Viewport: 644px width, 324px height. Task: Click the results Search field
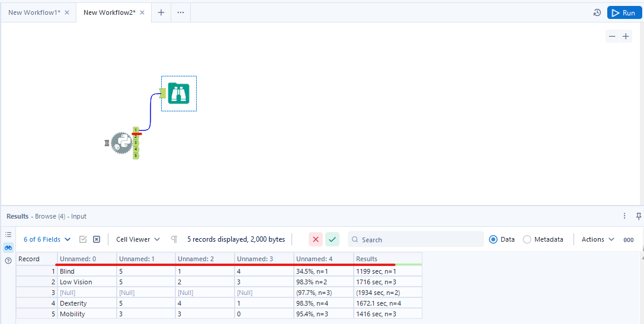point(416,239)
